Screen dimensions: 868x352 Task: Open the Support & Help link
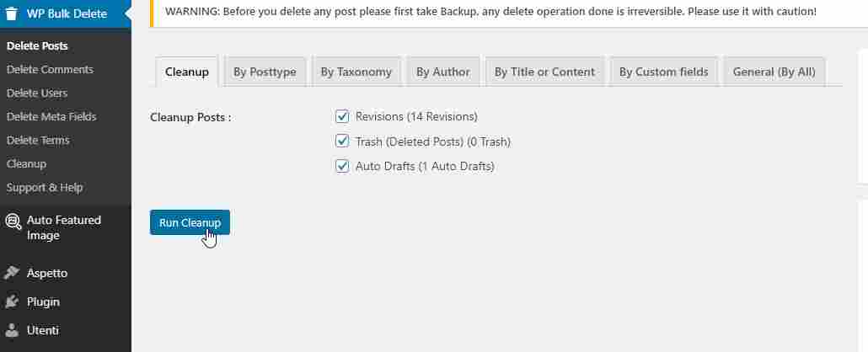click(45, 188)
